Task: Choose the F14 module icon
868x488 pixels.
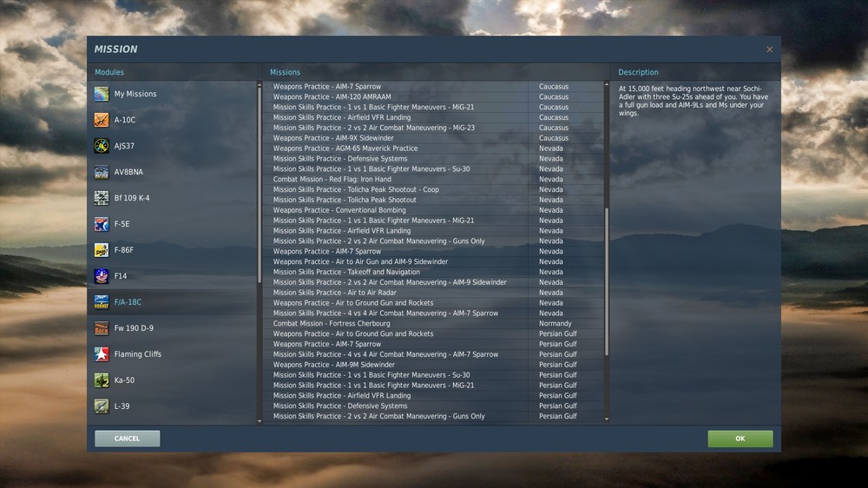Action: [x=102, y=276]
